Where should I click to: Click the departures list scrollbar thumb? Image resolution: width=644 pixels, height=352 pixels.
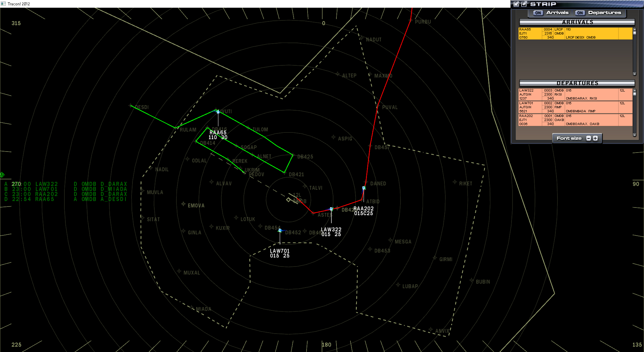[634, 94]
